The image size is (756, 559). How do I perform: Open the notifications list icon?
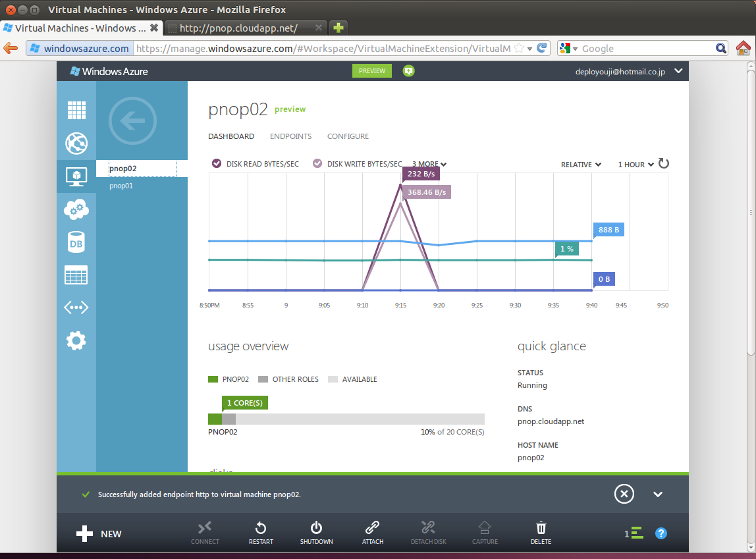tap(634, 533)
